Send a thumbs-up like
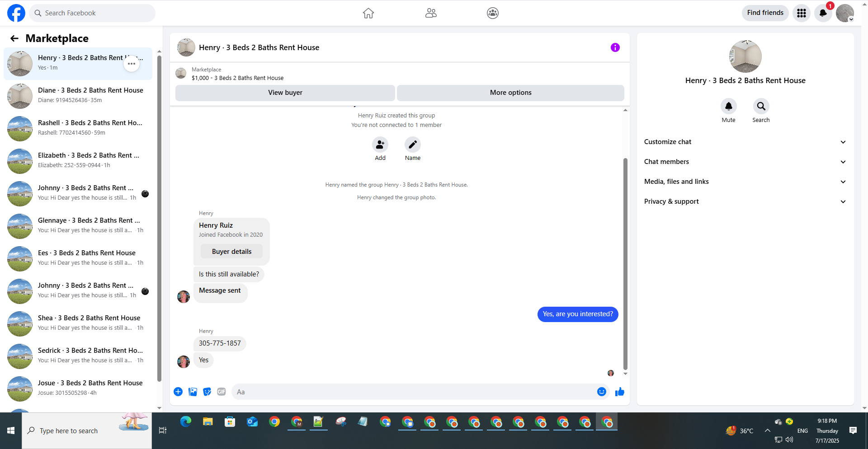 620,392
